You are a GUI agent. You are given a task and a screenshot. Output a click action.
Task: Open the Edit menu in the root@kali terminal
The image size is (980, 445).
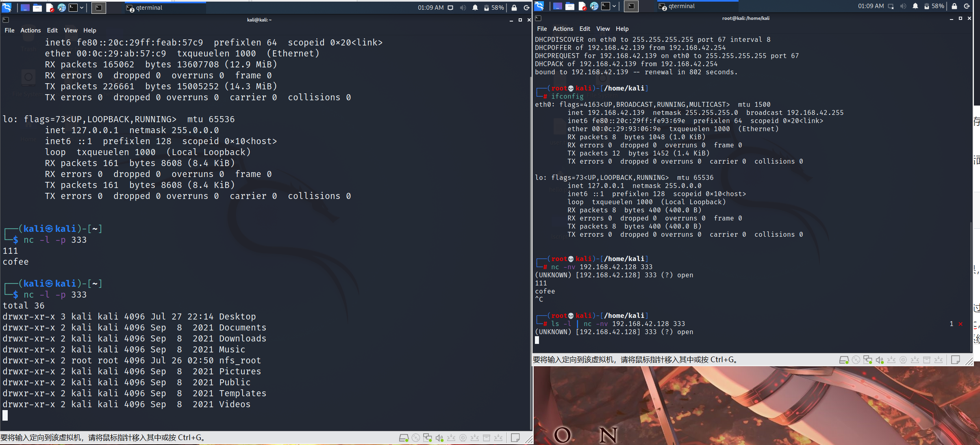(585, 29)
